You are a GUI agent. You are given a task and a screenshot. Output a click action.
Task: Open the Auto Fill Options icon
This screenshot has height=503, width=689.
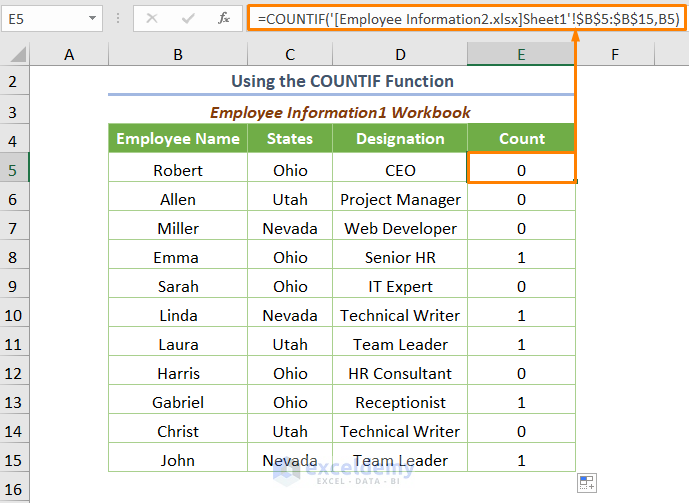tap(587, 483)
